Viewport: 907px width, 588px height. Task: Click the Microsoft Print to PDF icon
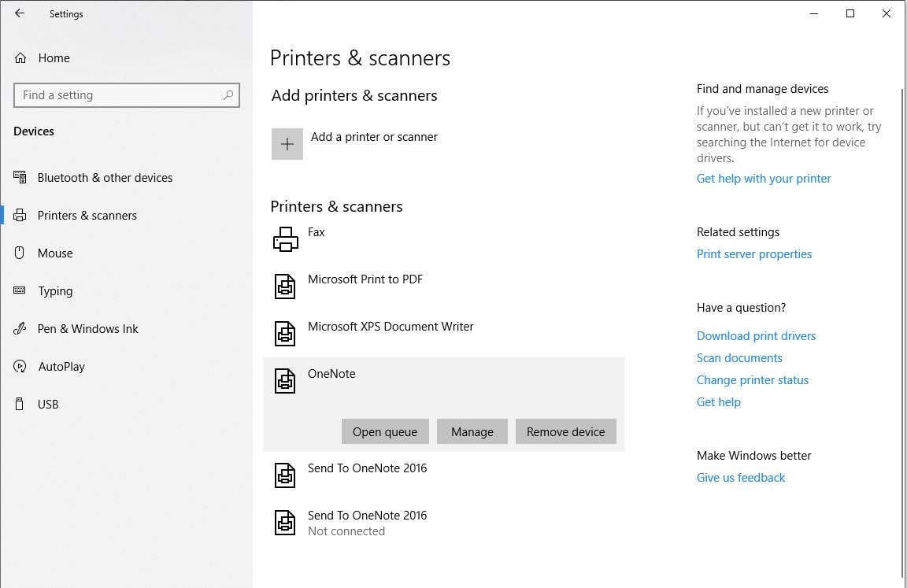(x=284, y=287)
